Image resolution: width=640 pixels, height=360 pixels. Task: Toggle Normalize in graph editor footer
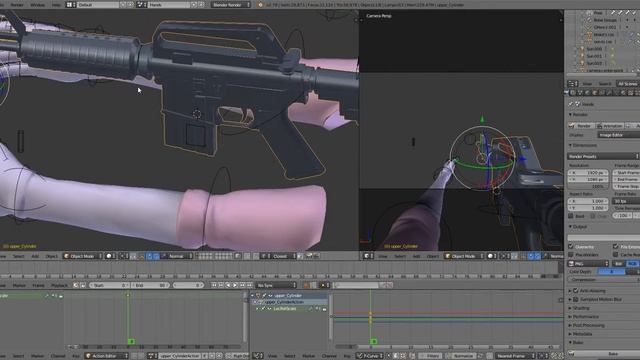click(x=463, y=356)
